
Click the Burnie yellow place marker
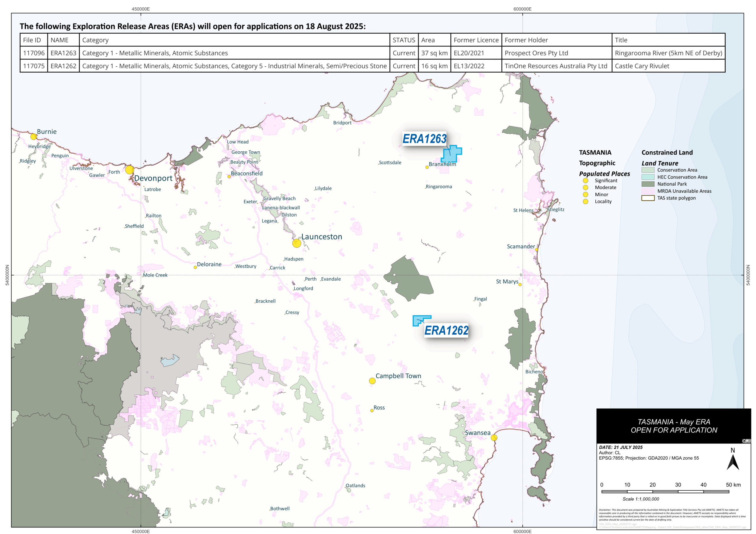(33, 136)
